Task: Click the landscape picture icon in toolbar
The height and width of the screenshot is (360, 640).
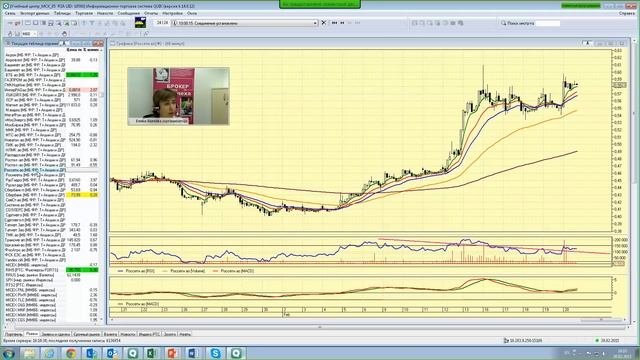Action: 140,22
